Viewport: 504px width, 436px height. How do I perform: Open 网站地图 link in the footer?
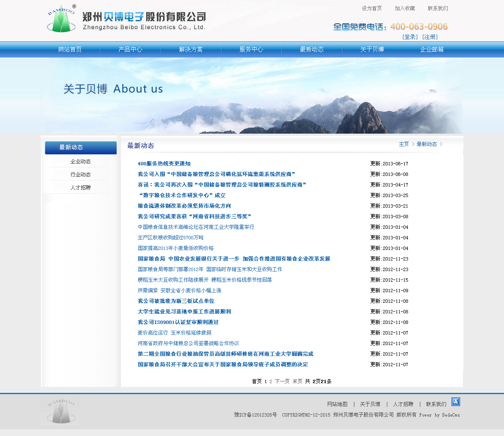click(337, 404)
